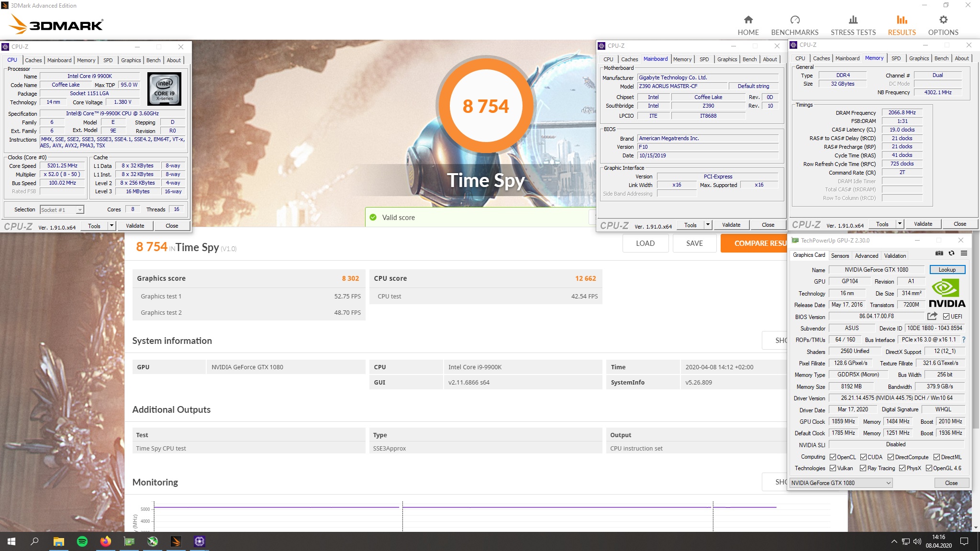
Task: Open Windows Start menu
Action: coord(11,541)
